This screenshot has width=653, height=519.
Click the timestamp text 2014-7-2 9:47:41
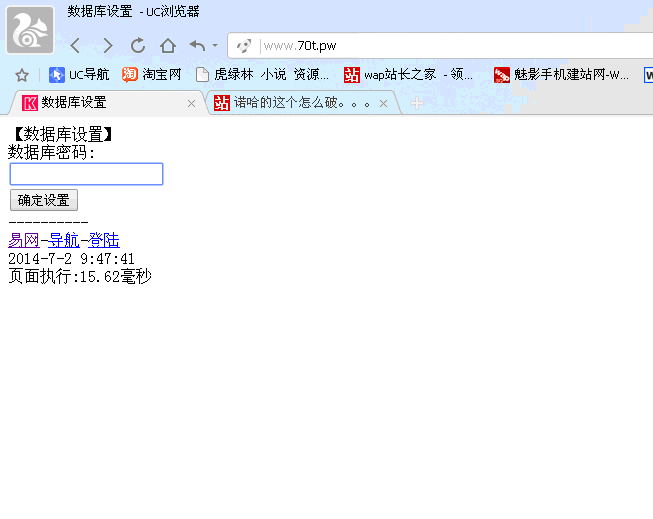point(71,259)
